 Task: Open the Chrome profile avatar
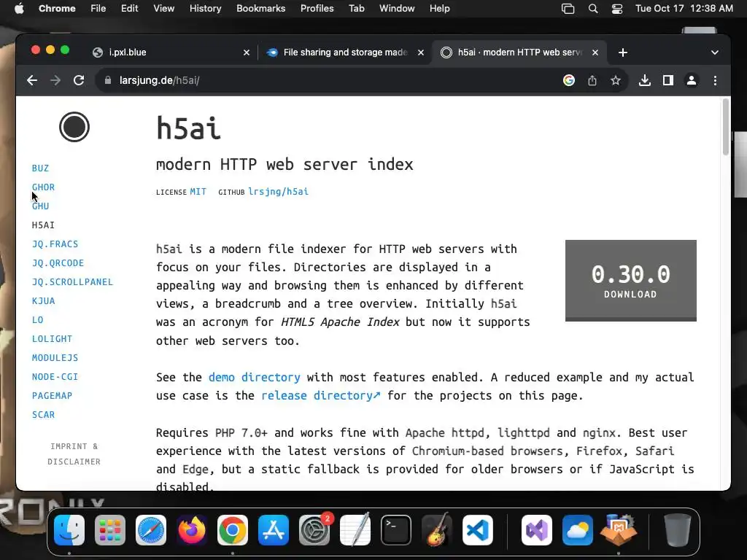[x=692, y=80]
